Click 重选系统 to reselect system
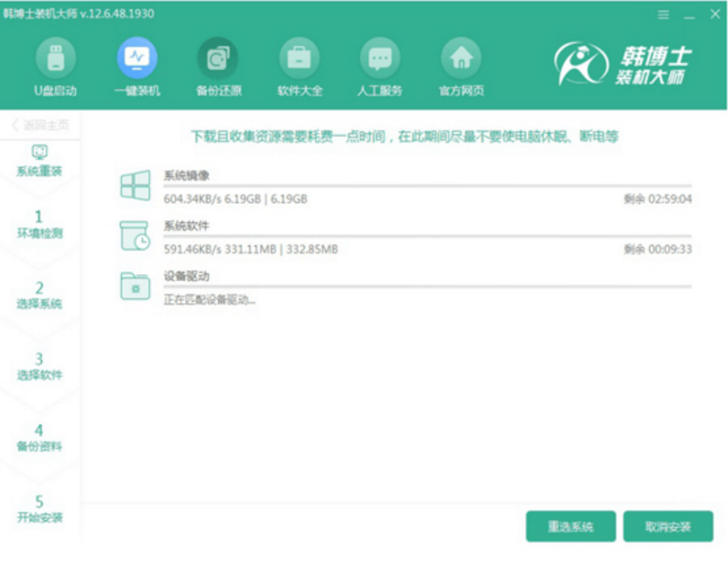This screenshot has height=583, width=728. click(x=572, y=525)
